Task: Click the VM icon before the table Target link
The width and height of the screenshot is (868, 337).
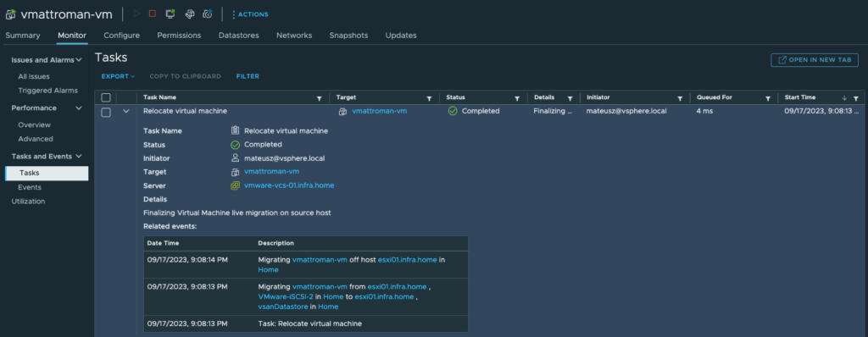Action: pos(342,111)
